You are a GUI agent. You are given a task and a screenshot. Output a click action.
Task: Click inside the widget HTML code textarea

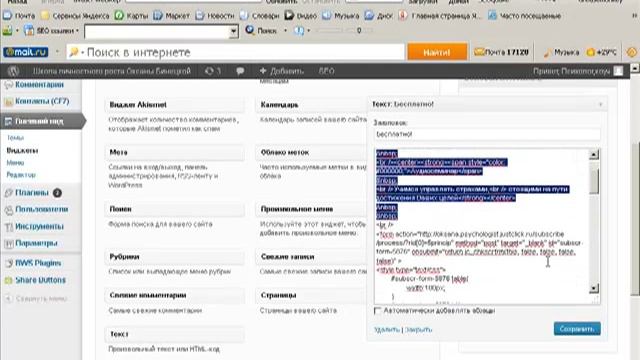[482, 227]
